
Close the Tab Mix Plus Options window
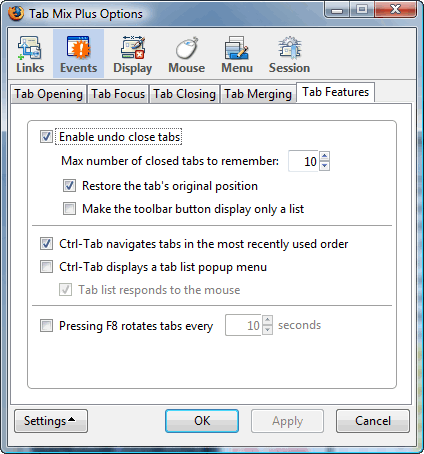[395, 10]
